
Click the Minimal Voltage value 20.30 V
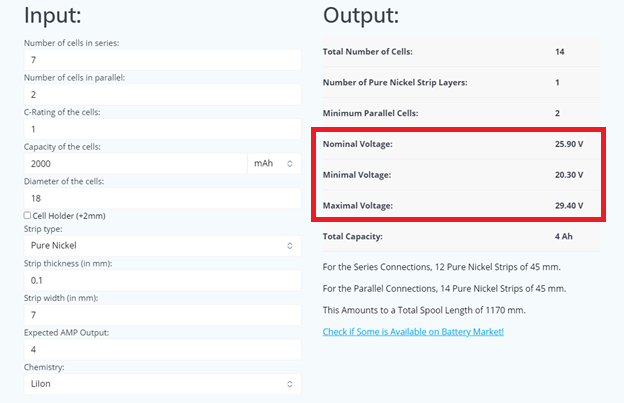(x=569, y=175)
